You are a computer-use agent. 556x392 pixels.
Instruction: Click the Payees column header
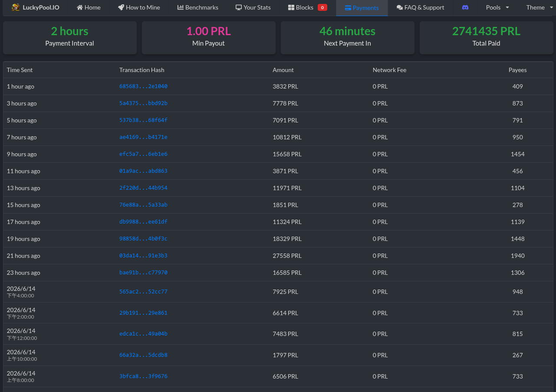517,70
